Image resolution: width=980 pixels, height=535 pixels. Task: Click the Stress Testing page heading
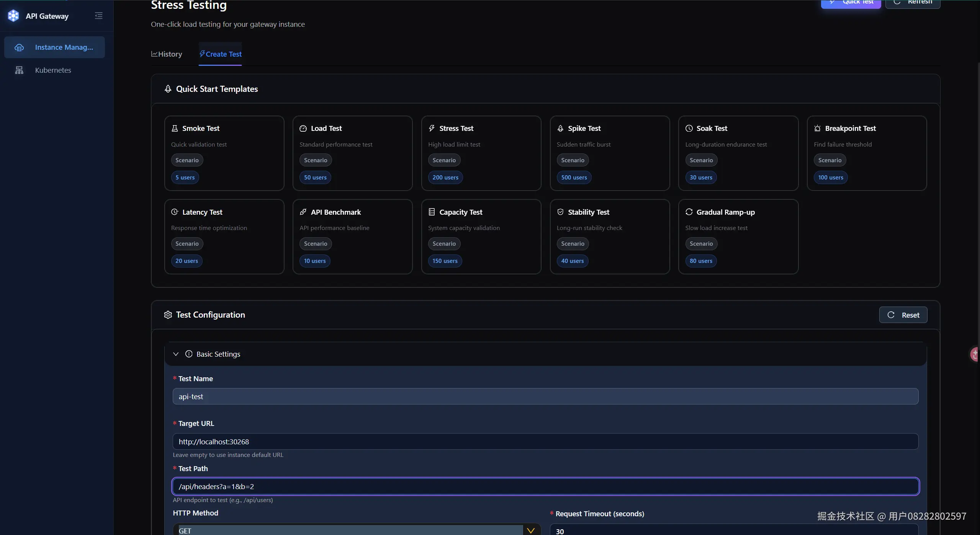coord(189,5)
